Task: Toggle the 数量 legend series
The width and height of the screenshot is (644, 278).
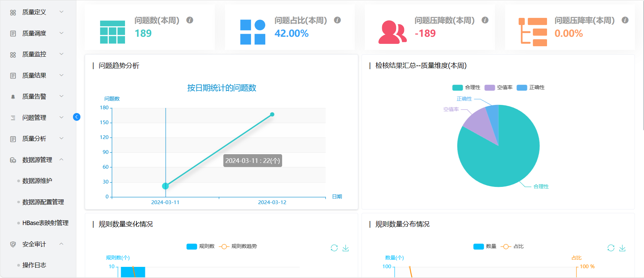Action: point(485,246)
